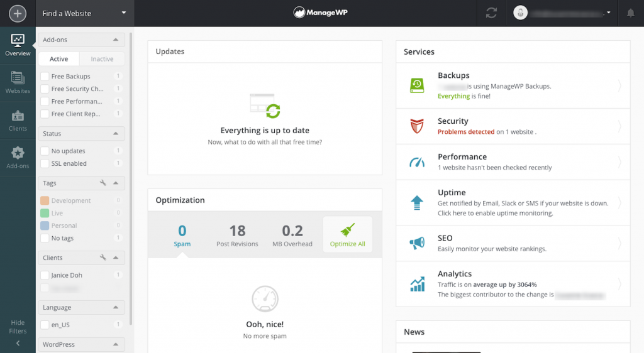Click the ManageWP logo
644x353 pixels.
point(320,13)
